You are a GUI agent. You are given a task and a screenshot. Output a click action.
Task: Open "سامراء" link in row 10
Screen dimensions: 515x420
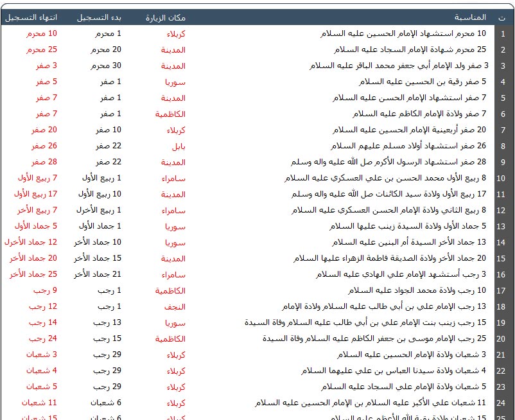click(x=174, y=178)
